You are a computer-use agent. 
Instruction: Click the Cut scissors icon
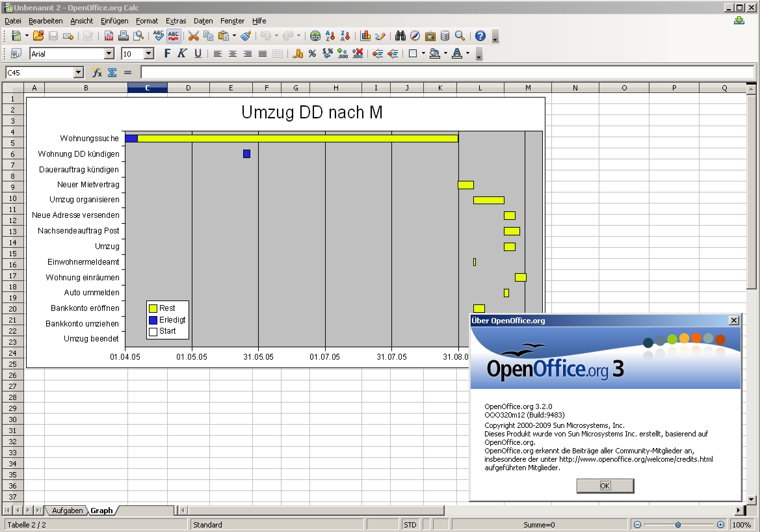click(193, 36)
